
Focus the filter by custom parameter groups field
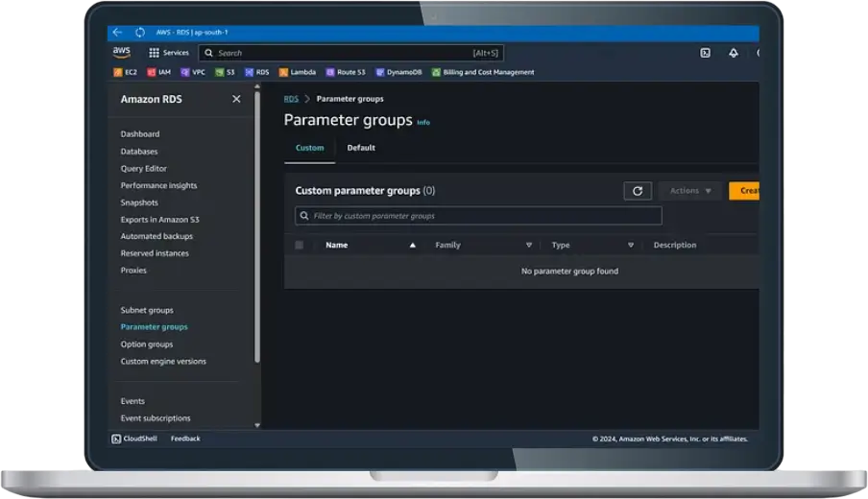pos(478,216)
